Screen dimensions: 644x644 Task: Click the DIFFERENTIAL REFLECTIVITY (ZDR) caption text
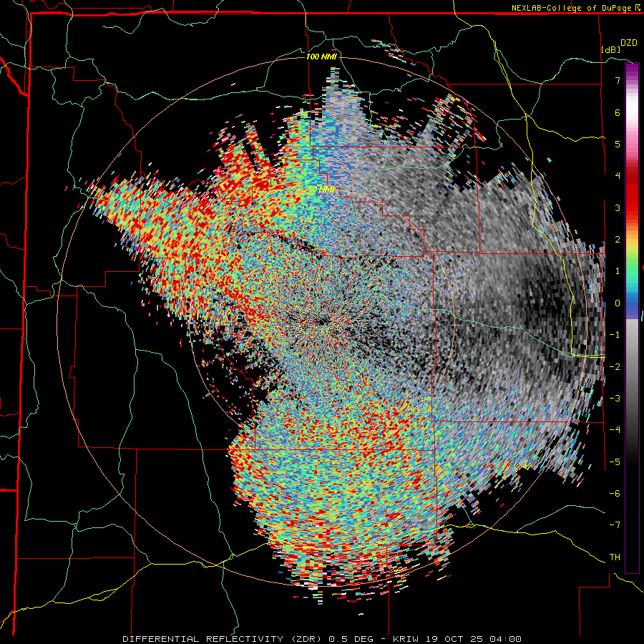pyautogui.click(x=223, y=639)
